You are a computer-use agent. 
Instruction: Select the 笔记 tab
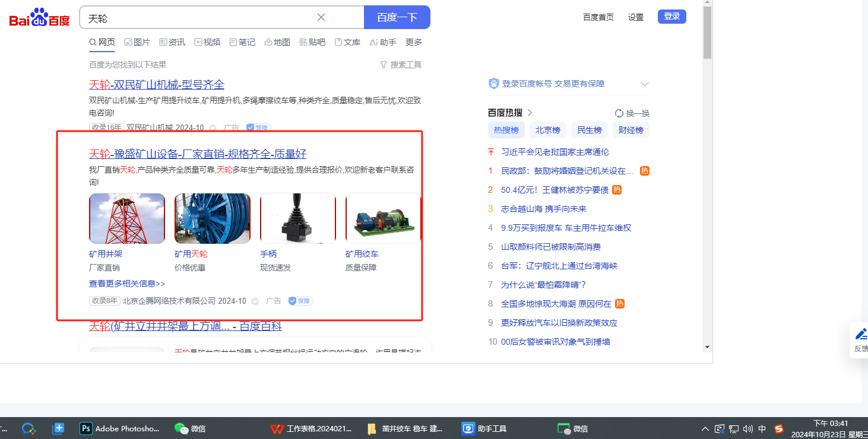pos(242,42)
